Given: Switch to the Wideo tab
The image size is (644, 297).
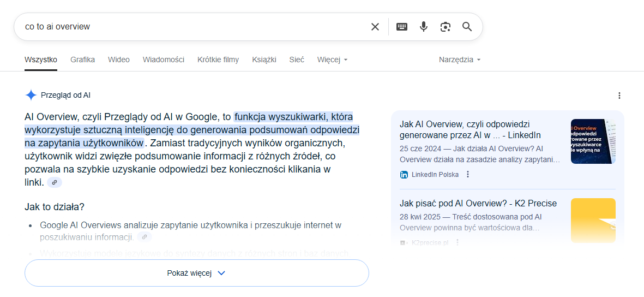Looking at the screenshot, I should (x=119, y=60).
